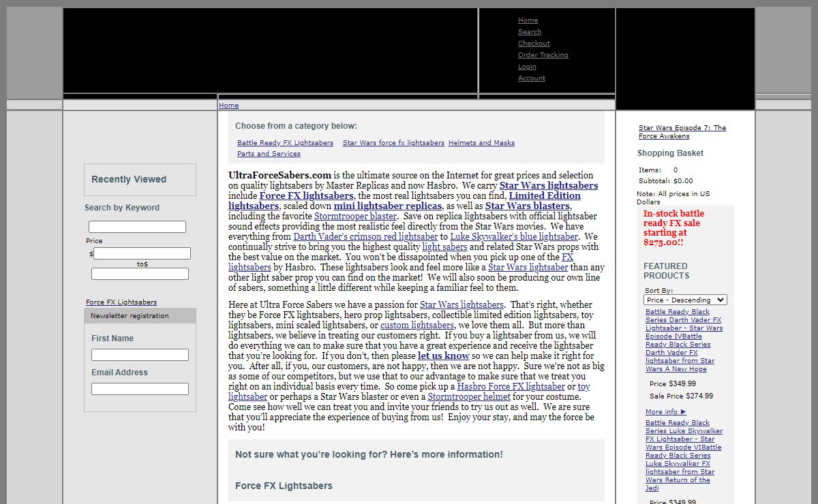Click the "FEATURED PRODUCTS" heading
This screenshot has width=818, height=504.
[667, 271]
